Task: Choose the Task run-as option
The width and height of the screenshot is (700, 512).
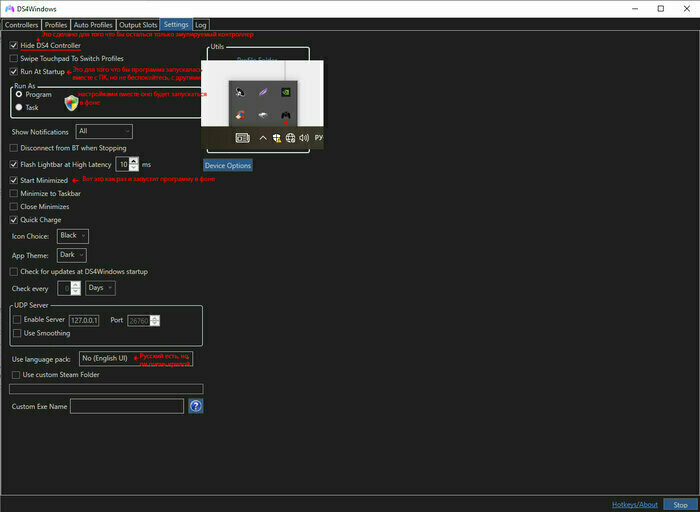Action: pyautogui.click(x=19, y=107)
